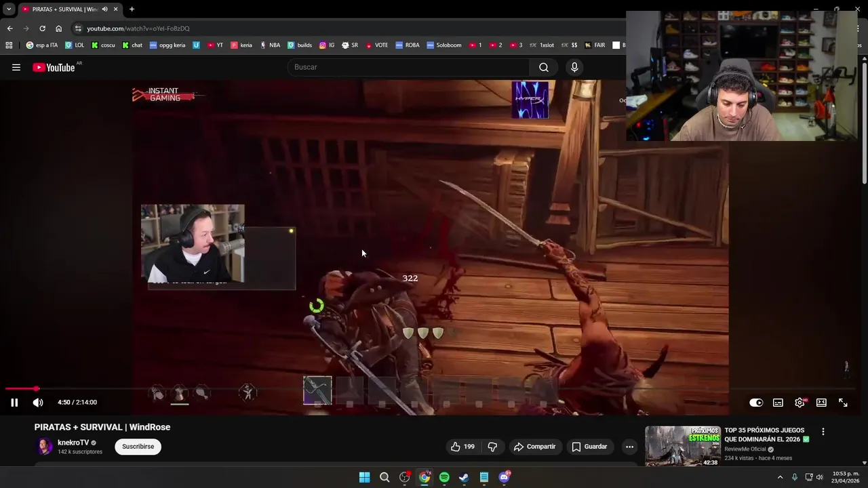
Task: Open the player settings gear
Action: (x=800, y=403)
